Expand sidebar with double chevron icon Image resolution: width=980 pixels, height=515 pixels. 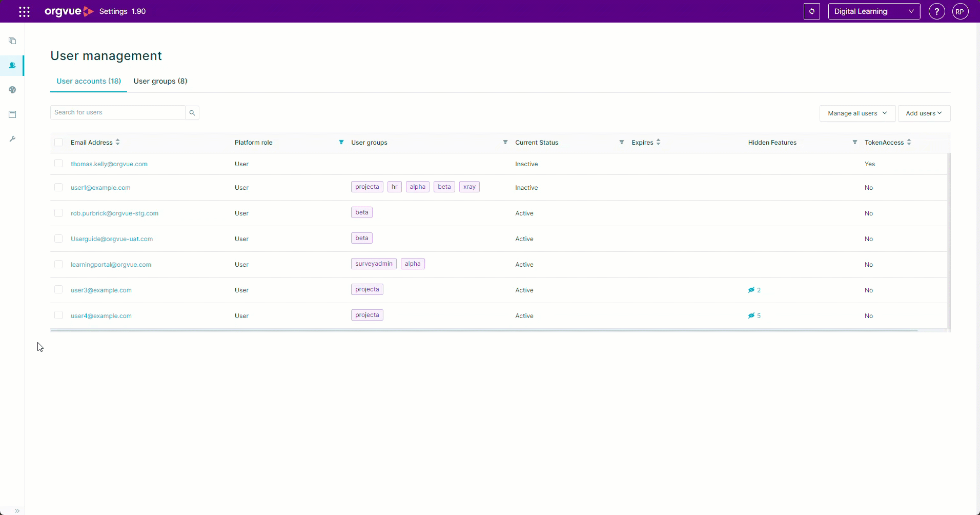[17, 510]
